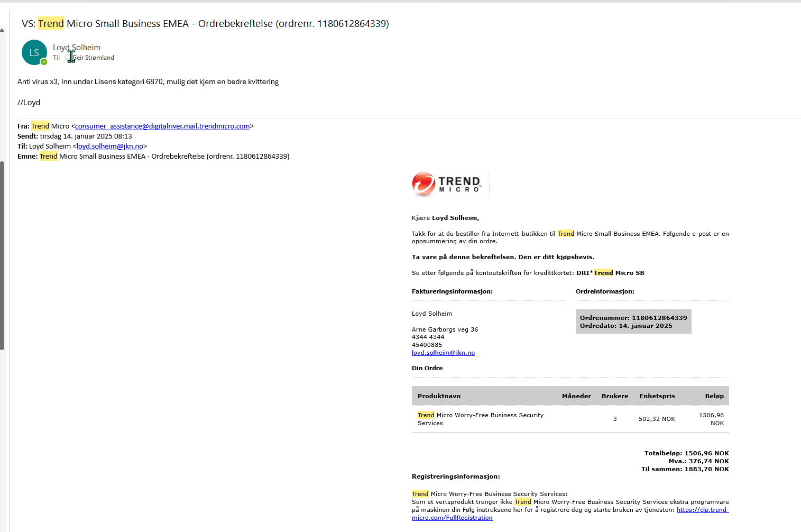Click the 'Din Ordre' heading
Viewport: 801px width, 532px height.
click(427, 368)
